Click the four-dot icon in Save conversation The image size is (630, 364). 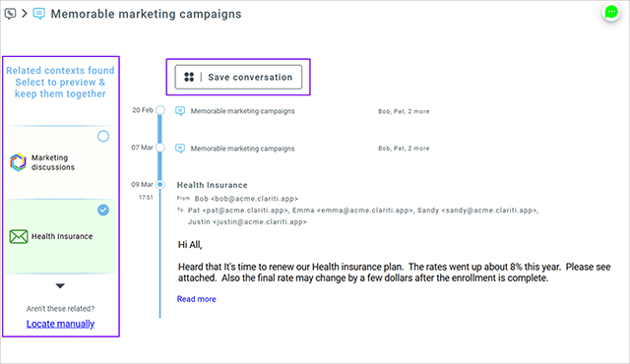click(189, 77)
